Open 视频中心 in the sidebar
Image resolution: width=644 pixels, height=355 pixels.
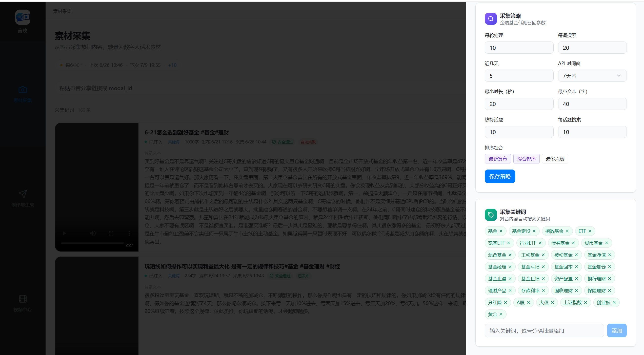pos(23,304)
